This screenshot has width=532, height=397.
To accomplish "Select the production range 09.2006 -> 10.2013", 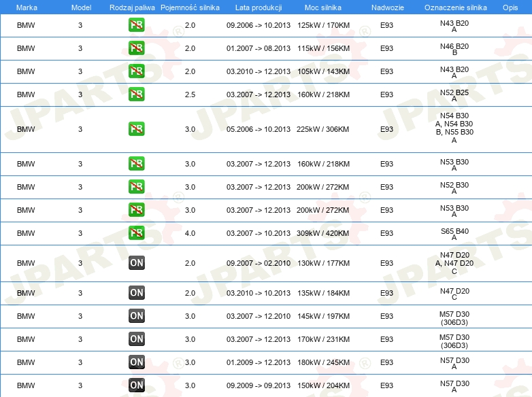I will (259, 25).
